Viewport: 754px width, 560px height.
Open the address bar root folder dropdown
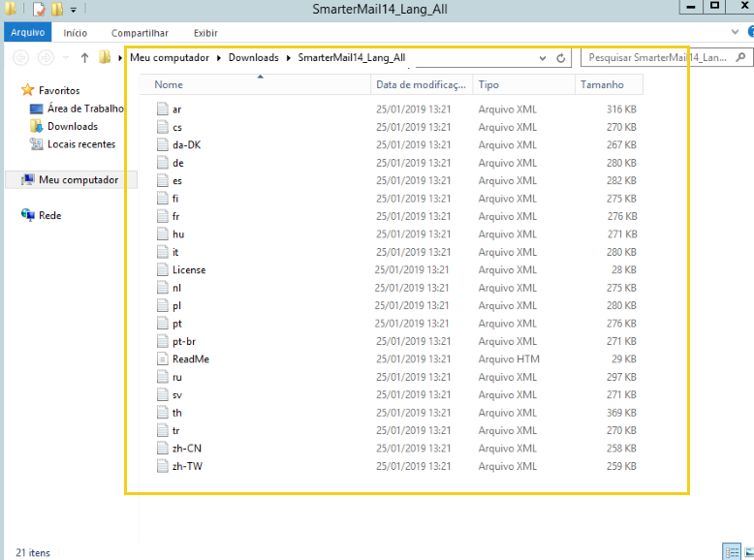point(120,58)
